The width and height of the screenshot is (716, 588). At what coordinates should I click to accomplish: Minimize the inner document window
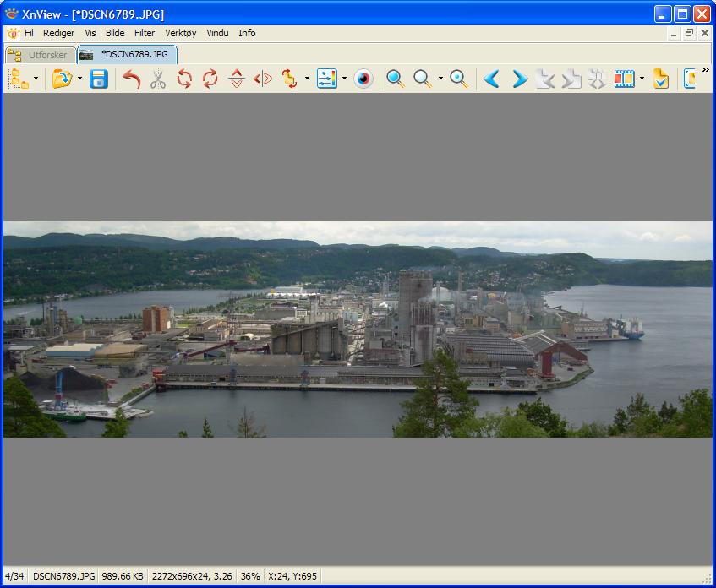pyautogui.click(x=674, y=33)
